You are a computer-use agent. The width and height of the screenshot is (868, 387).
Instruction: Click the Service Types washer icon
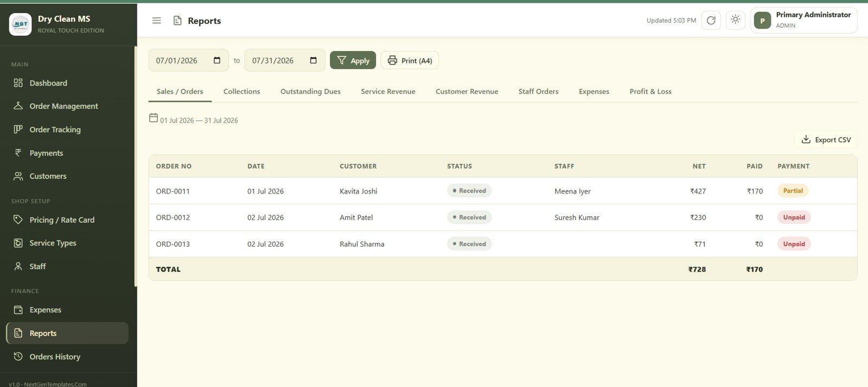pyautogui.click(x=18, y=243)
